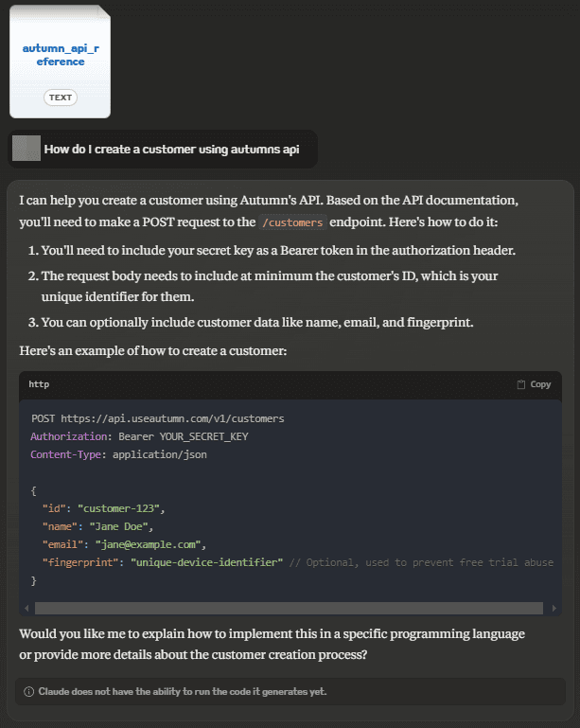Click the /customers inline code snippet
The image size is (580, 728).
click(292, 222)
